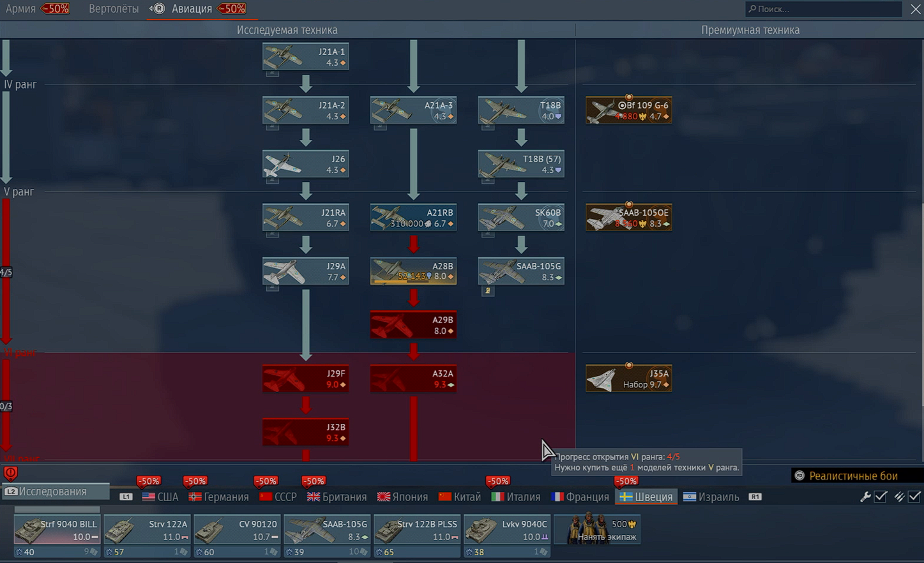Open the T18B (57) aircraft card
Image resolution: width=924 pixels, height=563 pixels.
point(521,164)
